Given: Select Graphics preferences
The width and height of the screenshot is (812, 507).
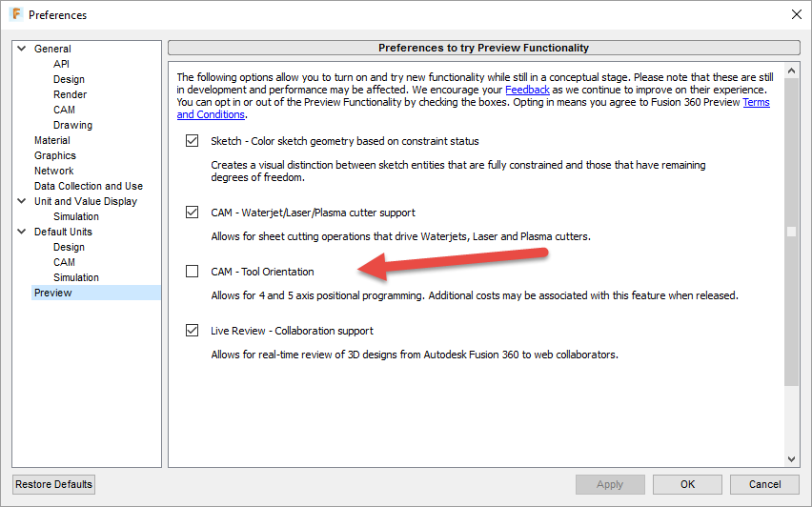Looking at the screenshot, I should [55, 155].
